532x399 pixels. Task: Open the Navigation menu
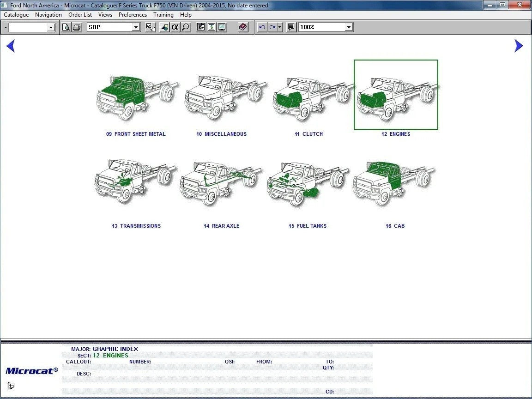(48, 15)
